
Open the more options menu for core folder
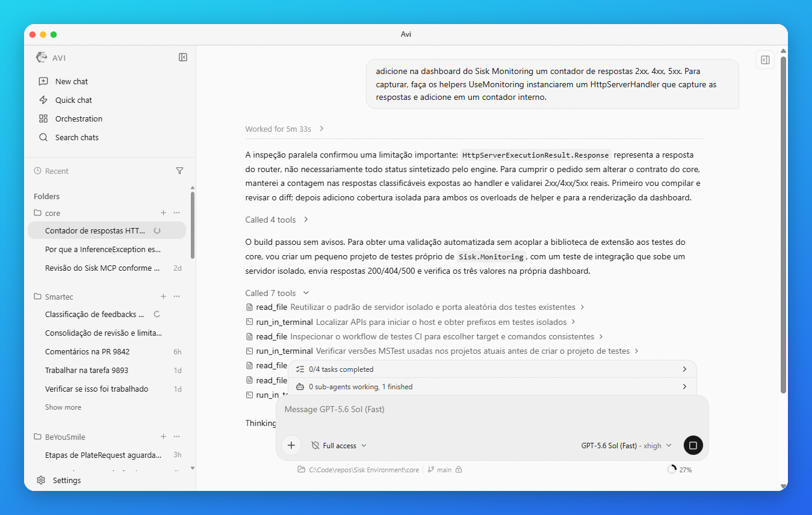177,213
